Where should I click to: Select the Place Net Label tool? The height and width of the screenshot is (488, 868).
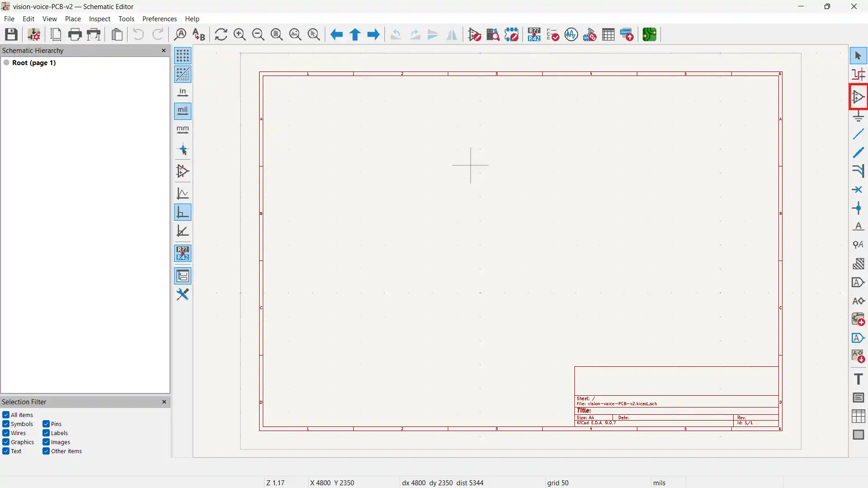[858, 227]
